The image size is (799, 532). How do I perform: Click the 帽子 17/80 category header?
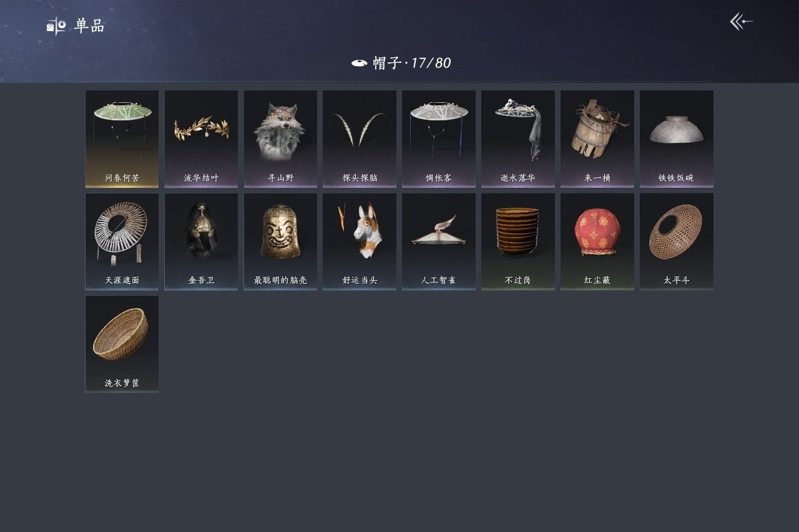(401, 63)
